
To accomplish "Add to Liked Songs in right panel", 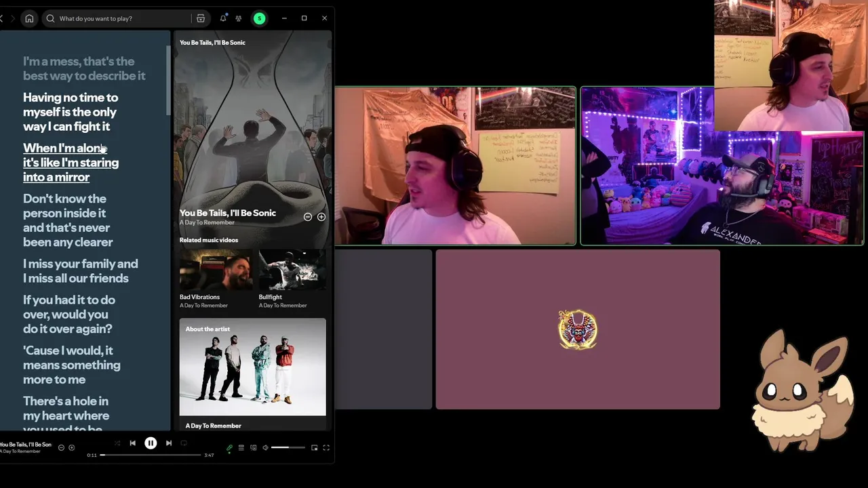I will pos(321,217).
